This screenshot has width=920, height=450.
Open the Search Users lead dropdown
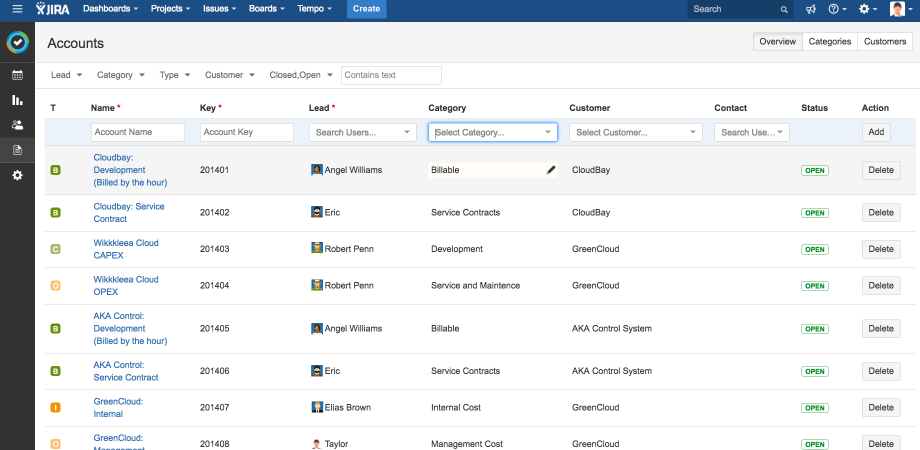pyautogui.click(x=363, y=133)
